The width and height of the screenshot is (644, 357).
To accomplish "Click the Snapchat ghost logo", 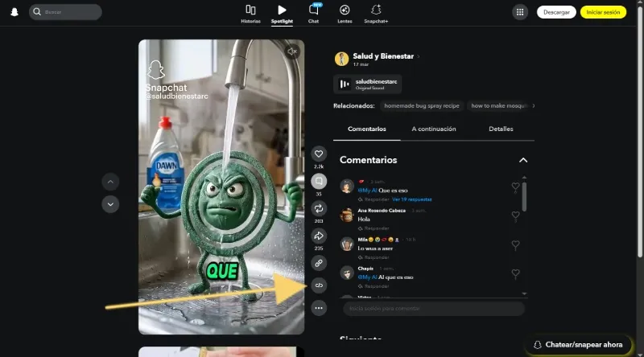I will pyautogui.click(x=14, y=12).
